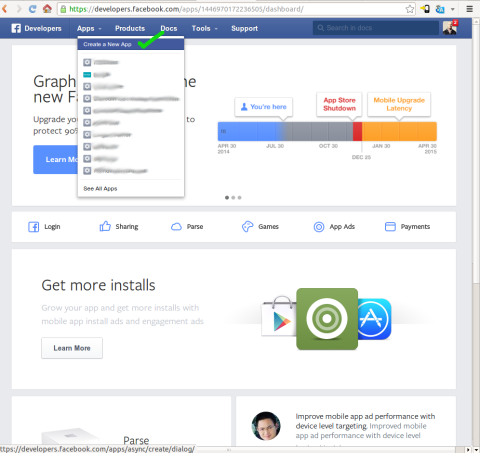Open the Sharing thumbs-up icon
This screenshot has height=453, width=480.
105,226
